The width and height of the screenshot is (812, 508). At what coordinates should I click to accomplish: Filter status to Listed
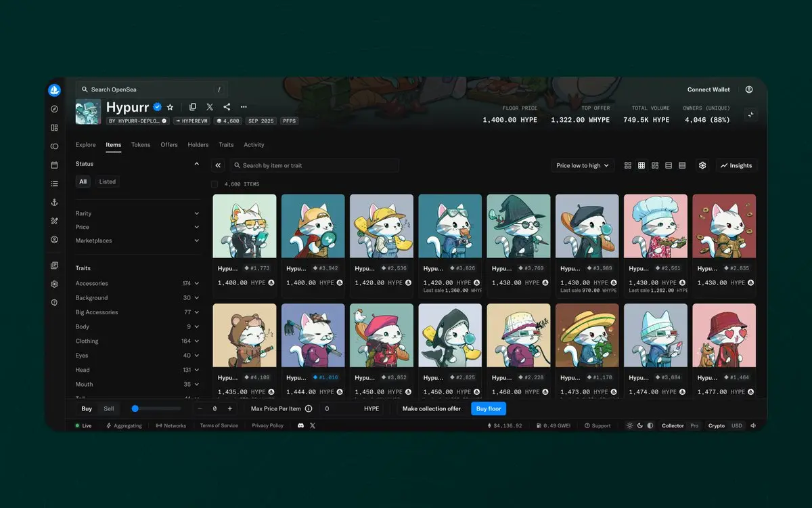pos(108,182)
